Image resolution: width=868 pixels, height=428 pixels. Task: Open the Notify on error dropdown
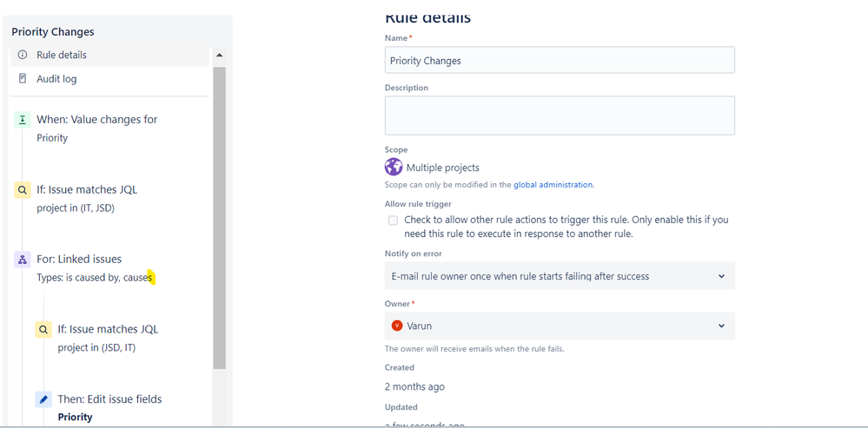click(560, 276)
